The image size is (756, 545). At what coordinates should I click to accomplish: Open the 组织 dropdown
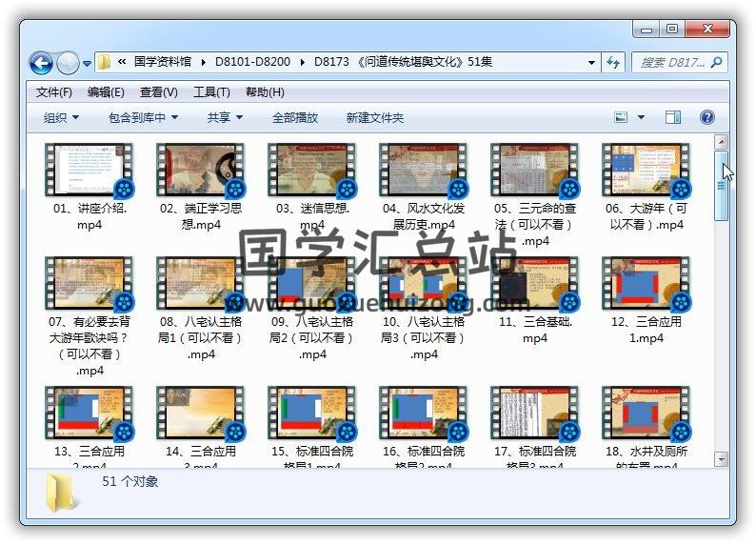coord(61,118)
